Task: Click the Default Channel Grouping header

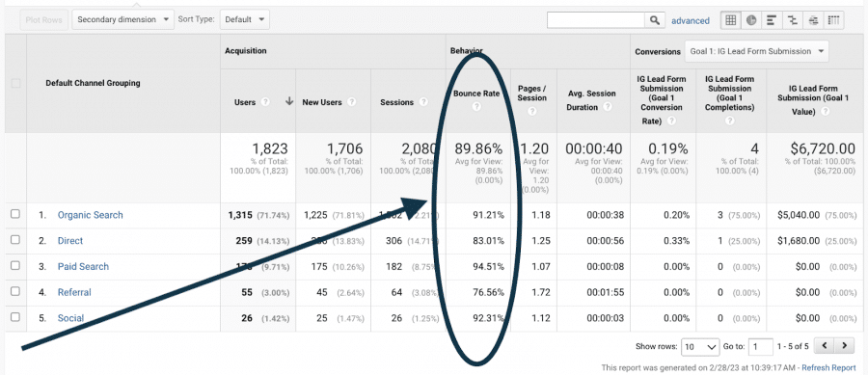Action: point(93,84)
